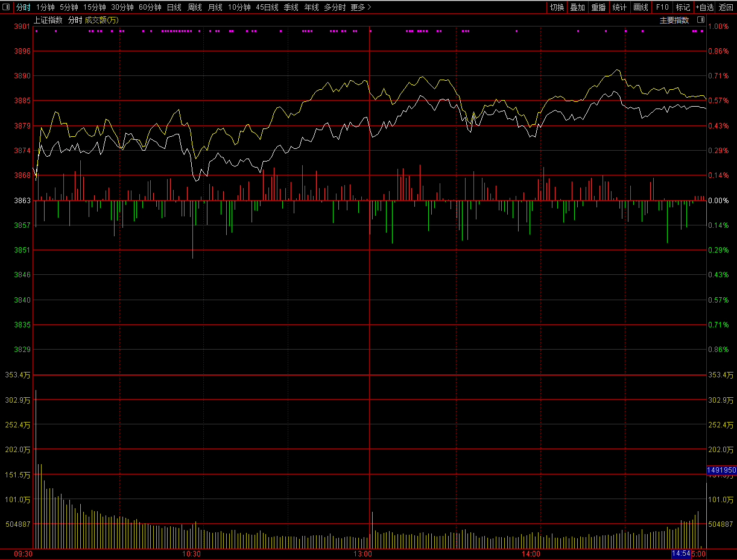Show the 日线 daily chart
The width and height of the screenshot is (737, 560).
[174, 7]
